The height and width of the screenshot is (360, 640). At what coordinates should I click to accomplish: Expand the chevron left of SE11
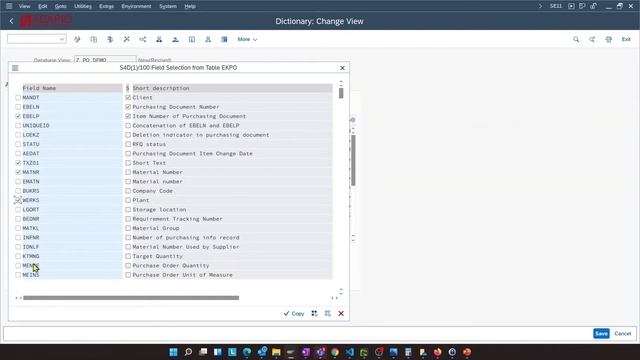point(540,6)
